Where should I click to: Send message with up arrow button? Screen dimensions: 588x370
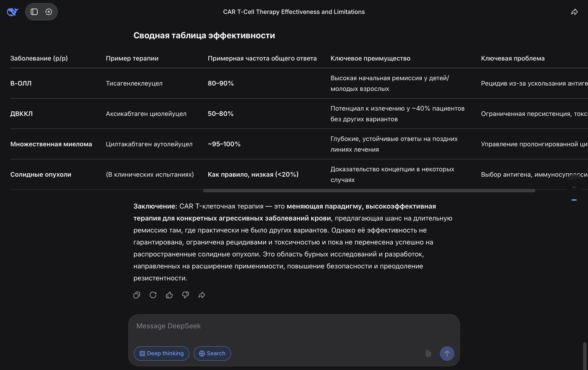447,353
